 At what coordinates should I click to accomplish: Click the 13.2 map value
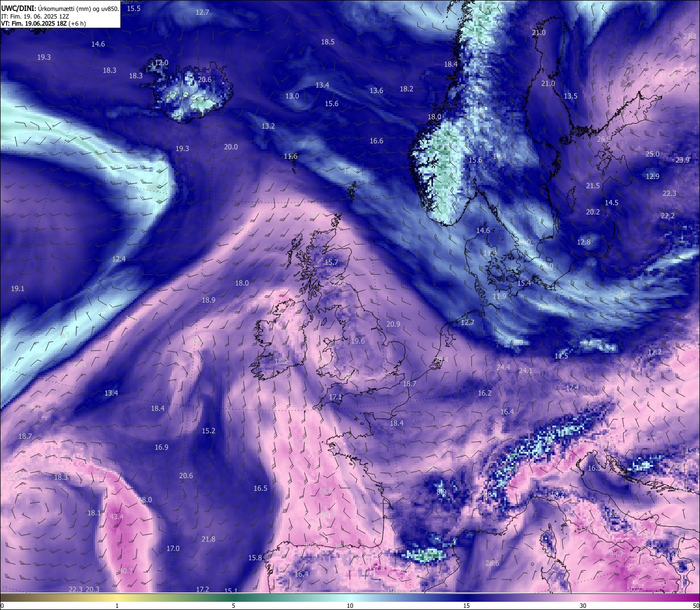(x=268, y=126)
